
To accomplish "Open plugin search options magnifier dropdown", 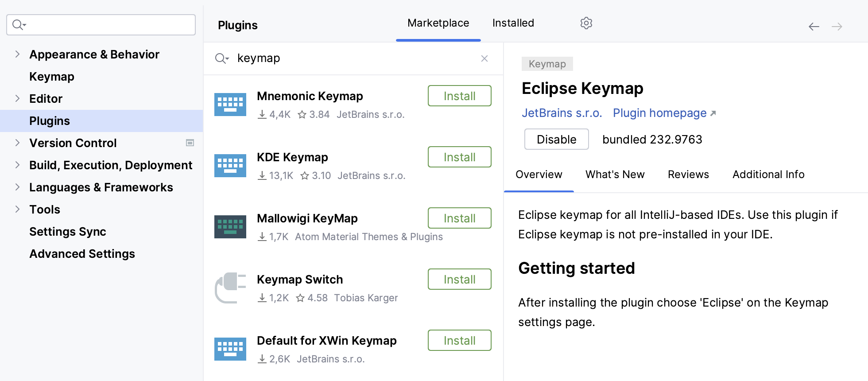I will click(222, 58).
